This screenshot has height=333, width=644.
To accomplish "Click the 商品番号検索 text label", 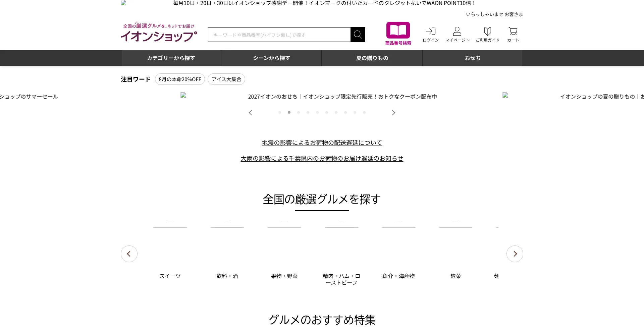I will [398, 43].
